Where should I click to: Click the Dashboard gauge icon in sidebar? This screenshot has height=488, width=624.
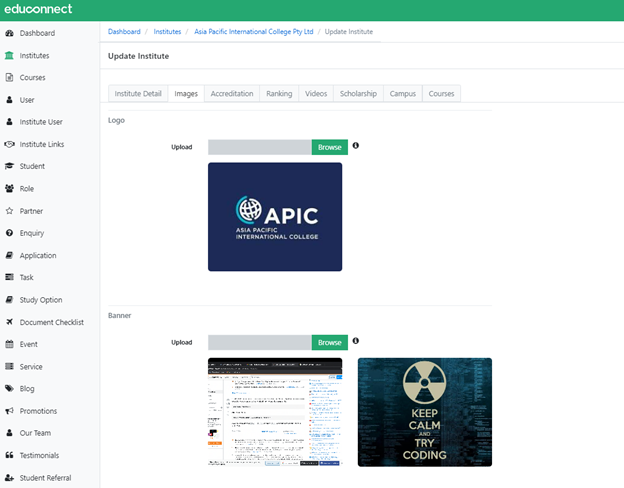coord(9,33)
